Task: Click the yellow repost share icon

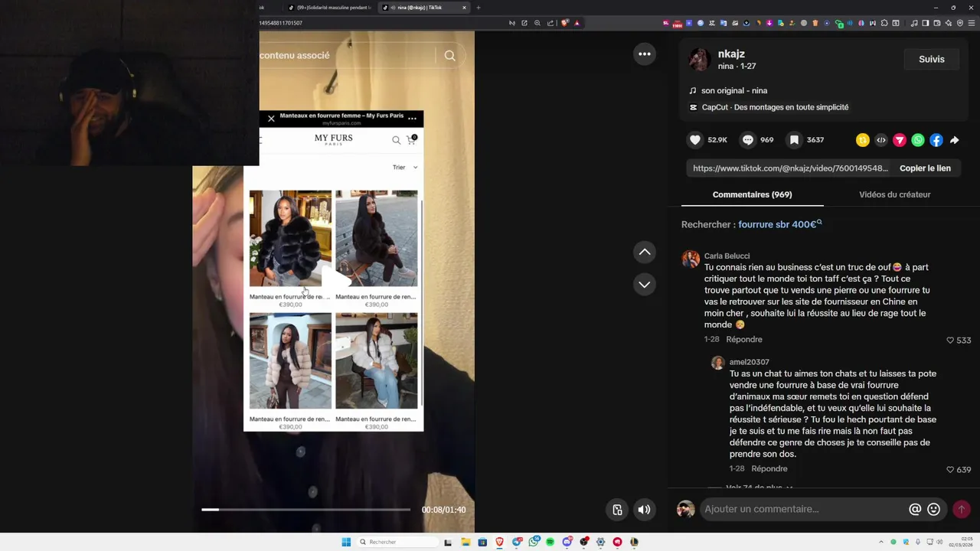Action: (863, 140)
